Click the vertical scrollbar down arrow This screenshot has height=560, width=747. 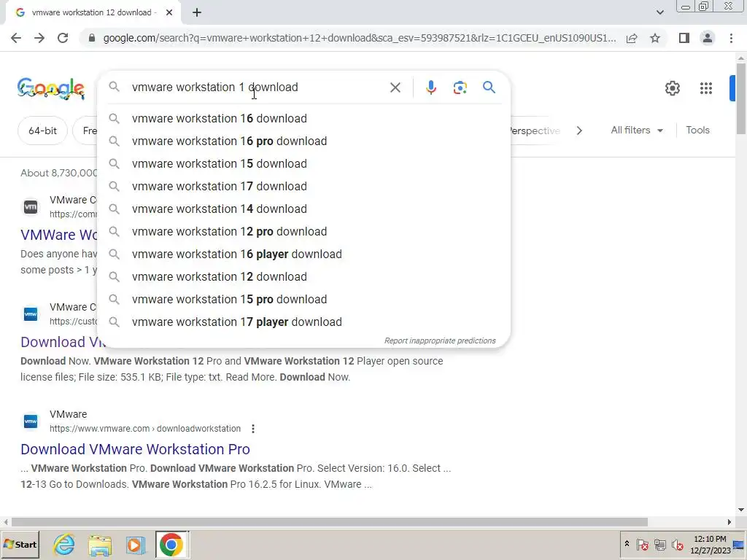741,510
